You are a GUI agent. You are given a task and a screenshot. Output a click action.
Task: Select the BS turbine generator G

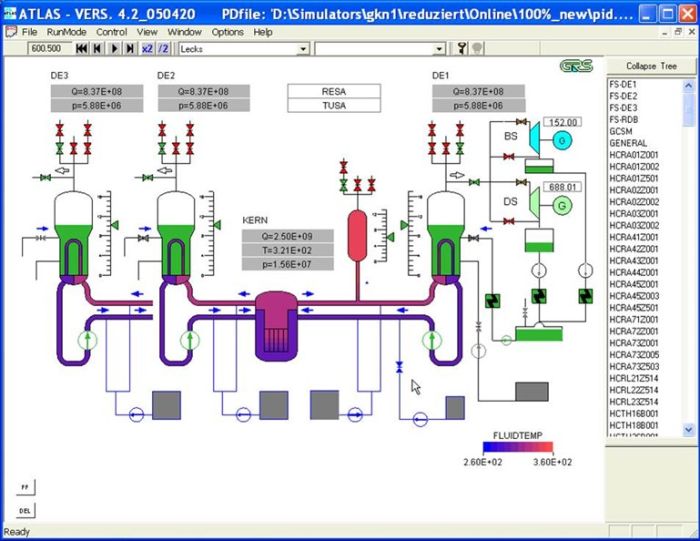[562, 141]
